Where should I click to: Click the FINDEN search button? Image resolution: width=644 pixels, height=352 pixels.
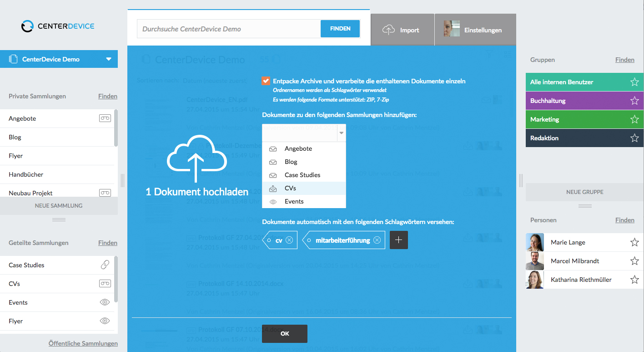tap(340, 29)
